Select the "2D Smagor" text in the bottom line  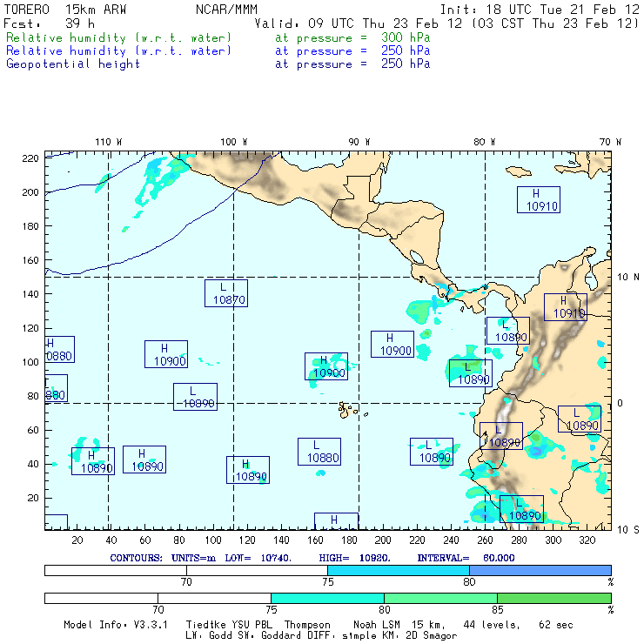(432, 636)
